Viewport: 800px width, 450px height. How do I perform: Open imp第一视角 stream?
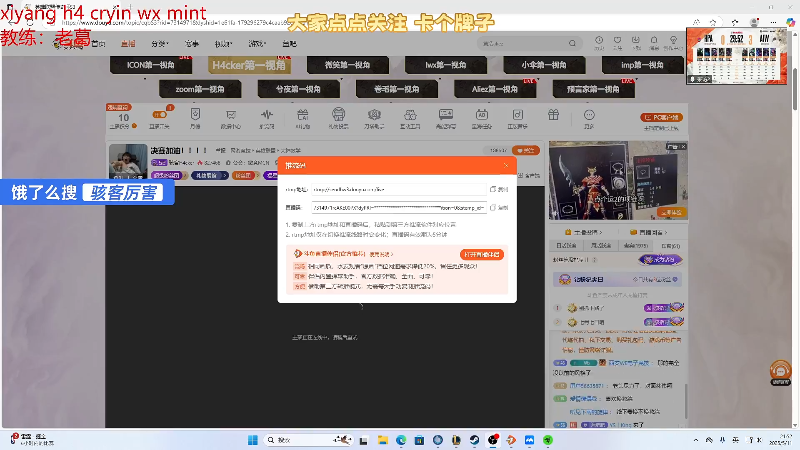pos(642,65)
